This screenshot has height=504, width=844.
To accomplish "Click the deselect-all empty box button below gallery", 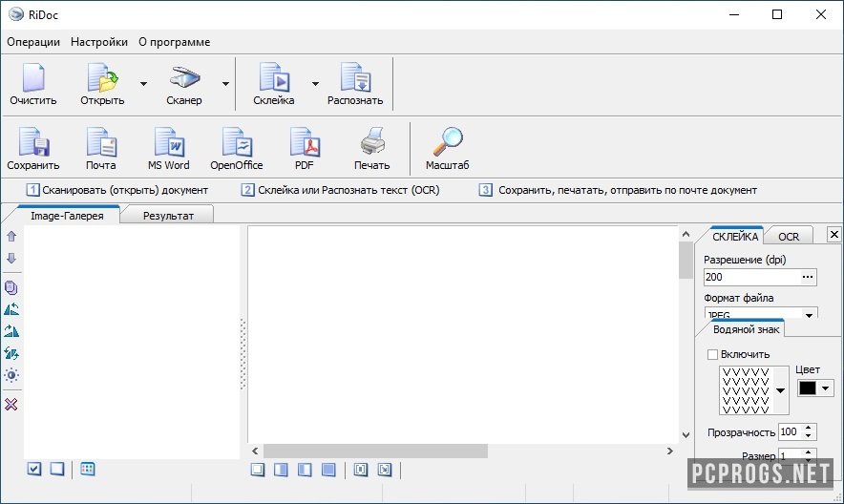I will pyautogui.click(x=57, y=469).
